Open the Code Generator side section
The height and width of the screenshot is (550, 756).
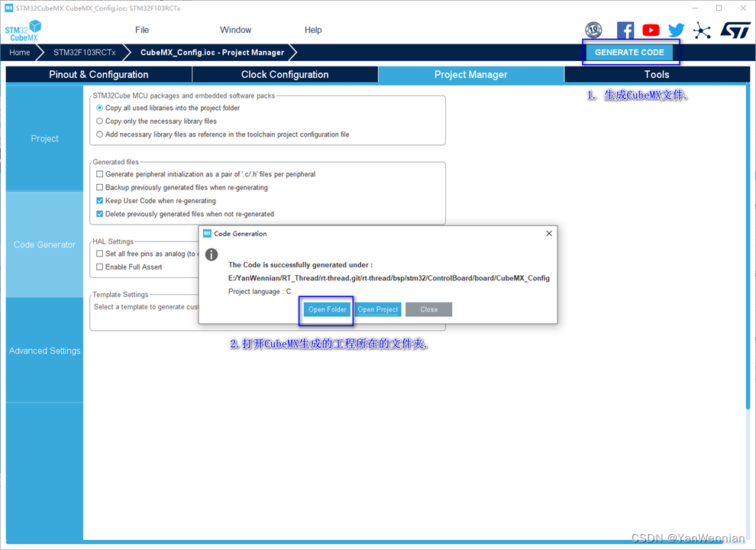pyautogui.click(x=44, y=244)
